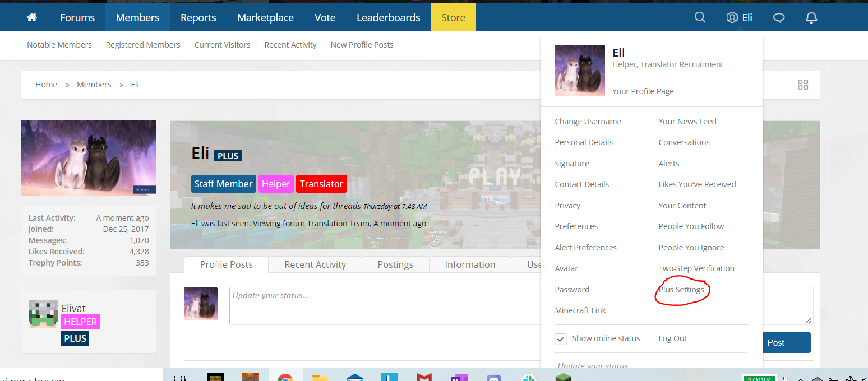The height and width of the screenshot is (381, 868).
Task: Switch to the Postings tab
Action: click(395, 264)
